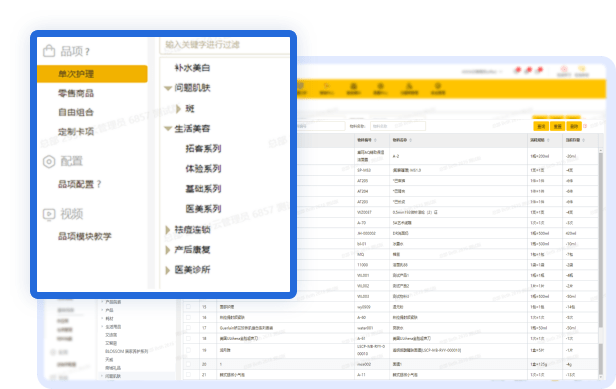The height and width of the screenshot is (389, 616).
Task: Collapse the 生活美容 tree node arrow
Action: 168,128
